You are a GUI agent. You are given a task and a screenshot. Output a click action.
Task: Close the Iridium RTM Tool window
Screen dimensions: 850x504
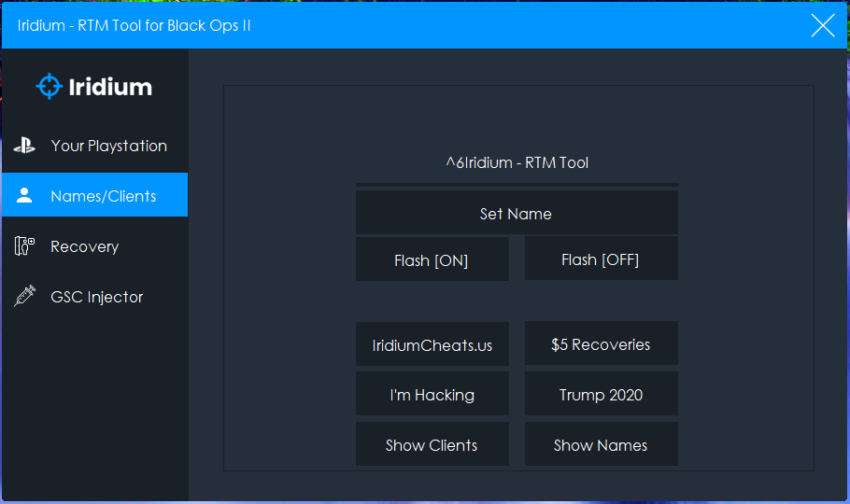(822, 25)
